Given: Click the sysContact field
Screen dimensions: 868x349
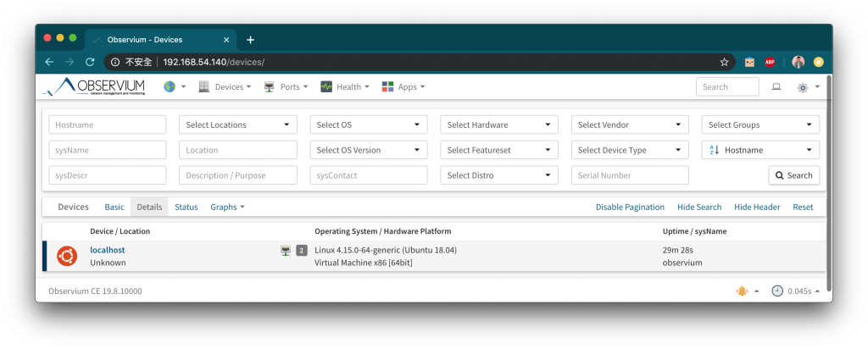Looking at the screenshot, I should [369, 175].
